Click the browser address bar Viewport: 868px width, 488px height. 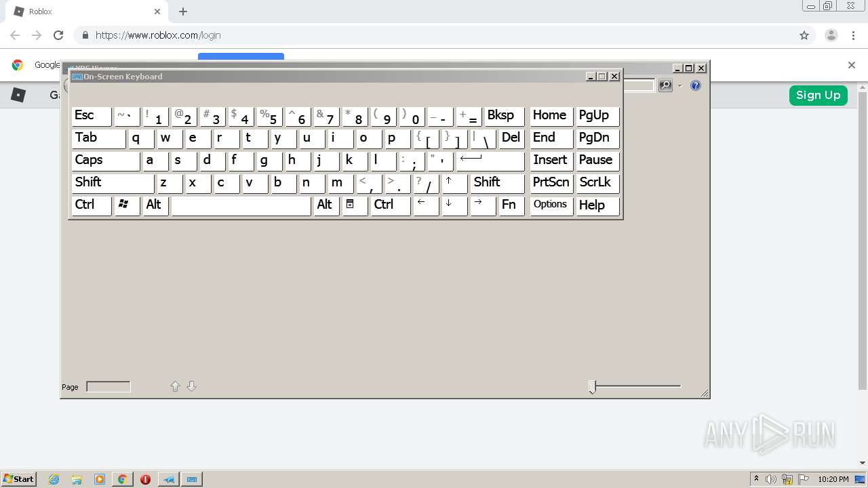434,35
